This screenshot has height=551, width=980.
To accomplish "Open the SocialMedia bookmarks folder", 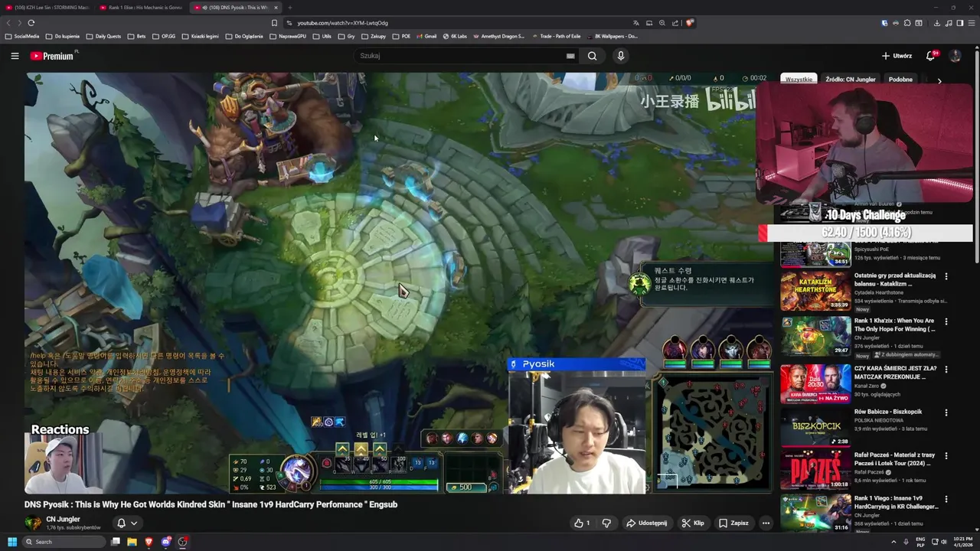I will click(x=21, y=36).
